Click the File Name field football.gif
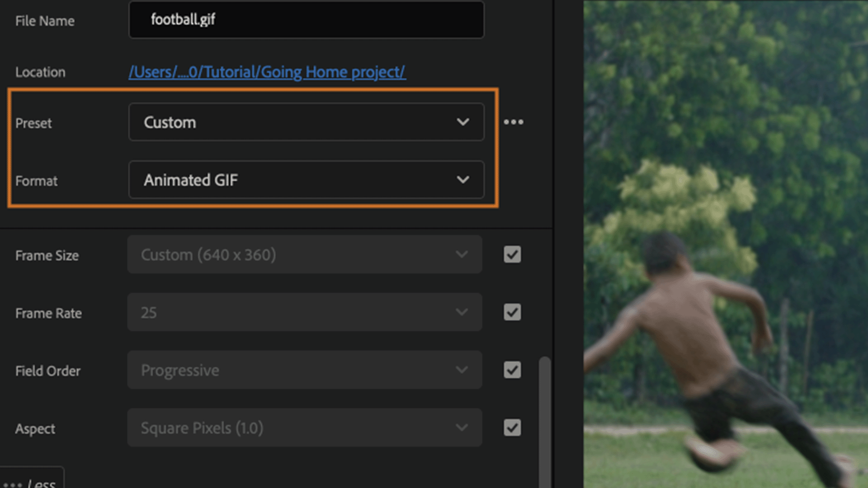 pos(306,19)
